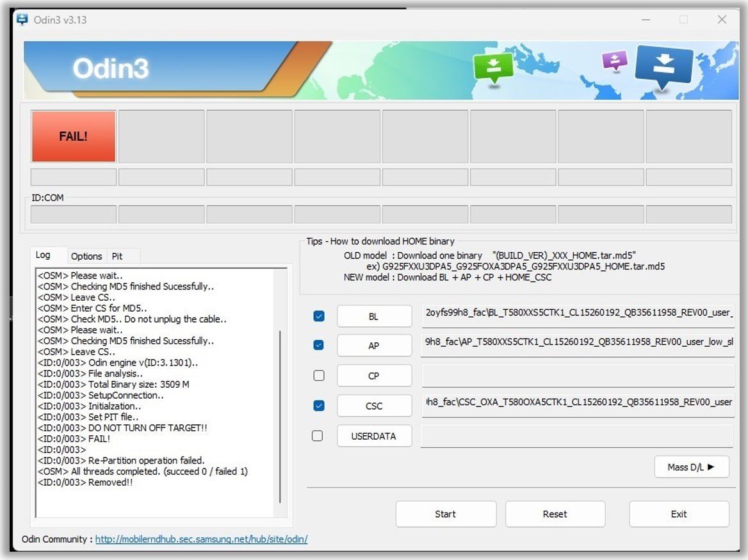Click the AP file path field
748x560 pixels.
[578, 342]
